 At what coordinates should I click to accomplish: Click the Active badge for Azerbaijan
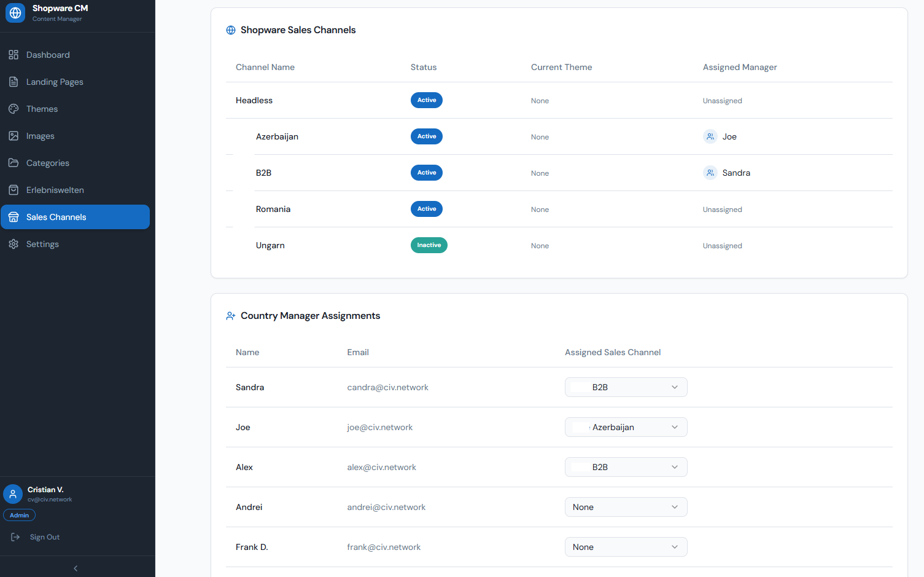tap(427, 136)
